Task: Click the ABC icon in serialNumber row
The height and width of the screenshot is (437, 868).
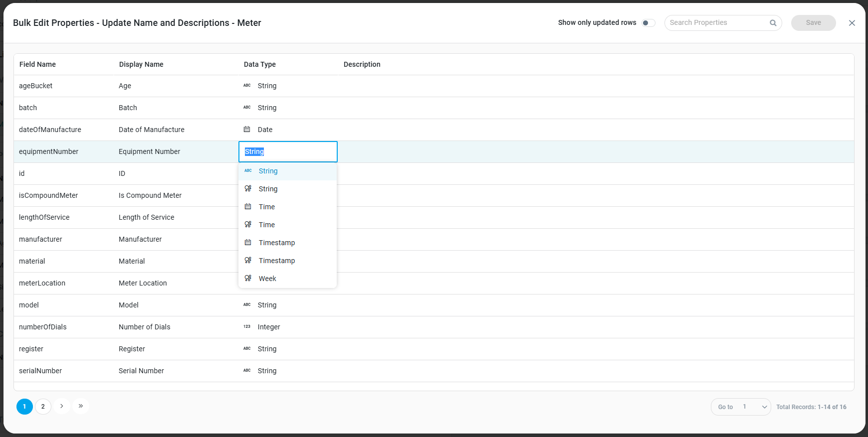Action: coord(247,371)
